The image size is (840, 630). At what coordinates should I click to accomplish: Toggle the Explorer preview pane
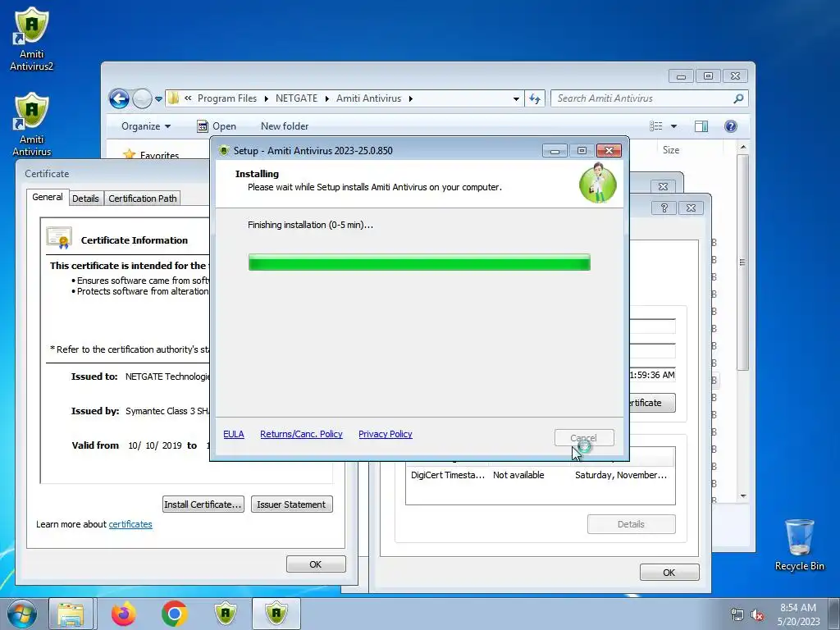pyautogui.click(x=701, y=126)
